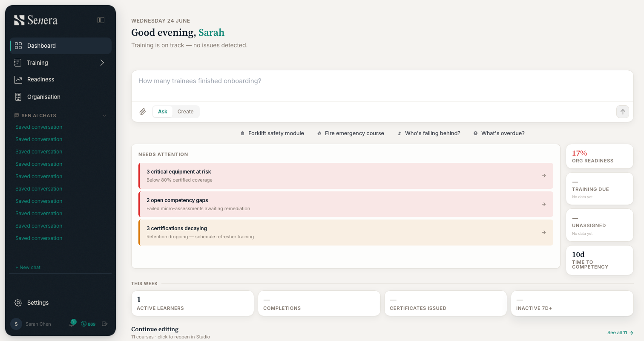Start a new chat
Viewport: 644px width, 341px height.
point(28,267)
